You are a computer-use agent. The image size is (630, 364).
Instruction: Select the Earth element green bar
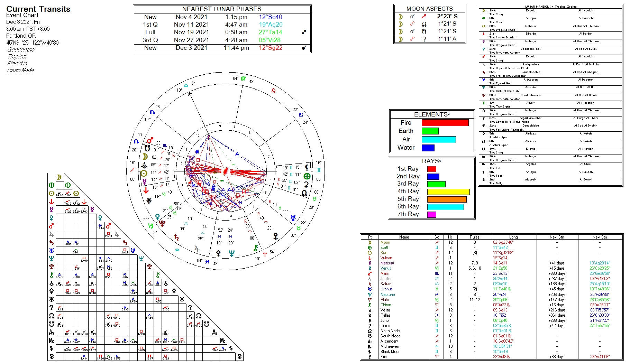430,131
